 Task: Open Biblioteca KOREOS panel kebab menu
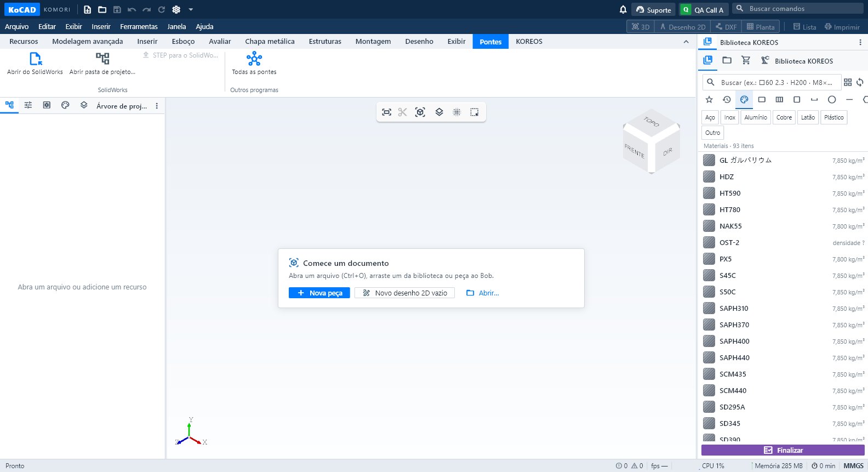click(x=860, y=42)
